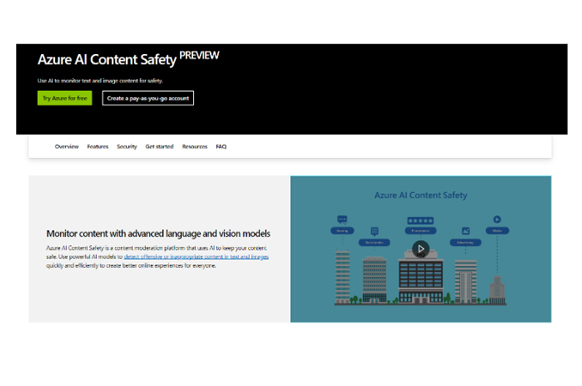This screenshot has width=582, height=386.
Task: Select the E-commerce label pill
Action: (x=421, y=230)
